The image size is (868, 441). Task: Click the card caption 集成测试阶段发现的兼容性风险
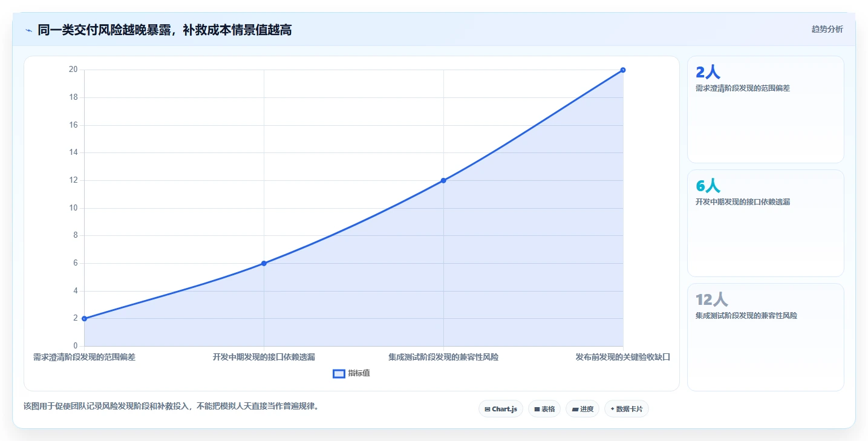point(746,315)
